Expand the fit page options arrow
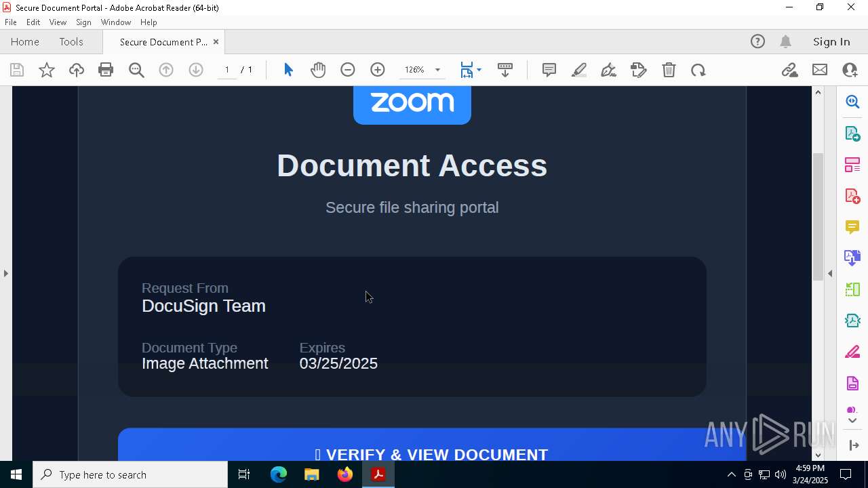This screenshot has height=488, width=868. click(x=479, y=70)
